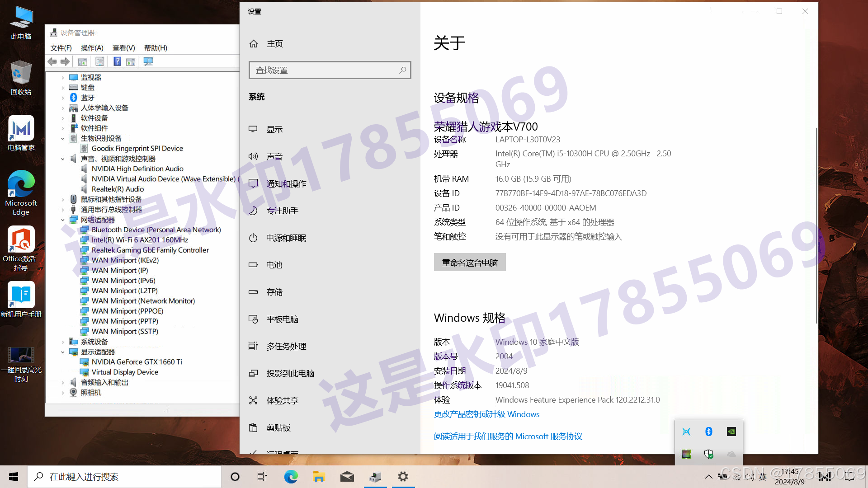Click the help icon in Device Manager toolbar
The height and width of the screenshot is (488, 868).
(117, 61)
